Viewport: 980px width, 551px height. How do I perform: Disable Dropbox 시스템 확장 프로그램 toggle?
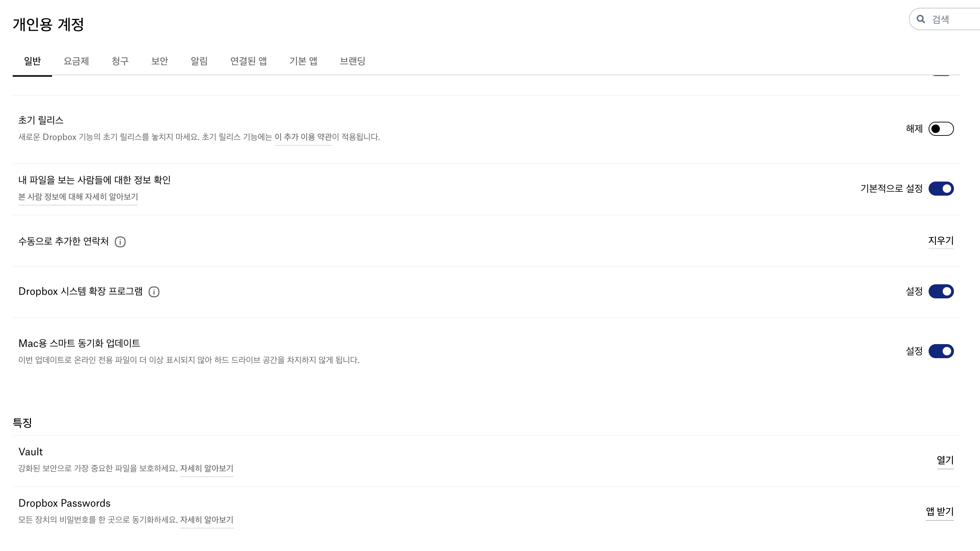pos(941,292)
